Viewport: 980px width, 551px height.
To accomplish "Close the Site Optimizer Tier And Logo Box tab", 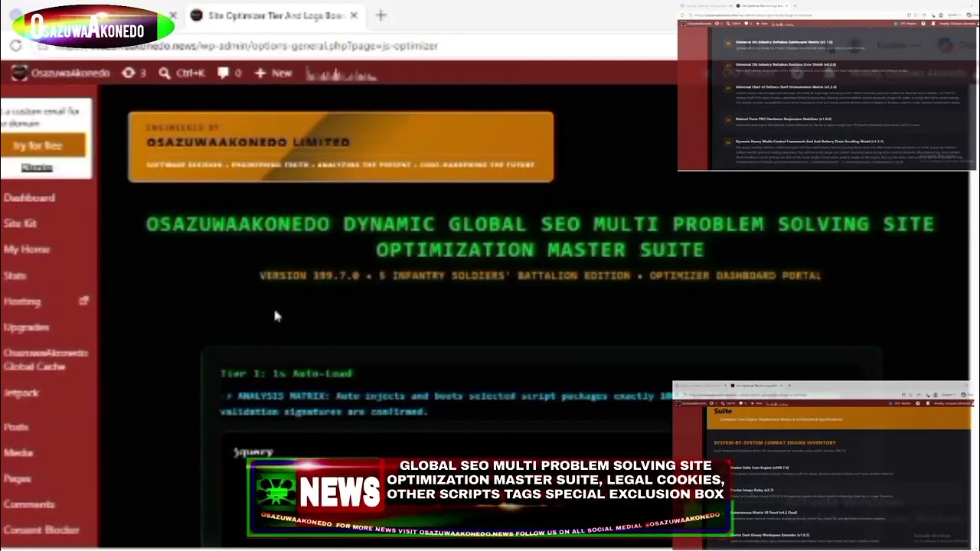I will pos(354,15).
